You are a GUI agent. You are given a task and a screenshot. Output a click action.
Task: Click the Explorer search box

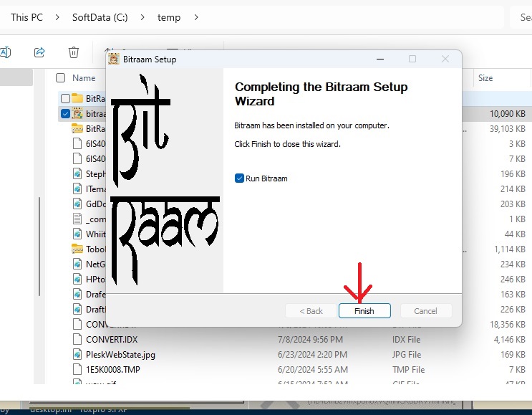(521, 17)
